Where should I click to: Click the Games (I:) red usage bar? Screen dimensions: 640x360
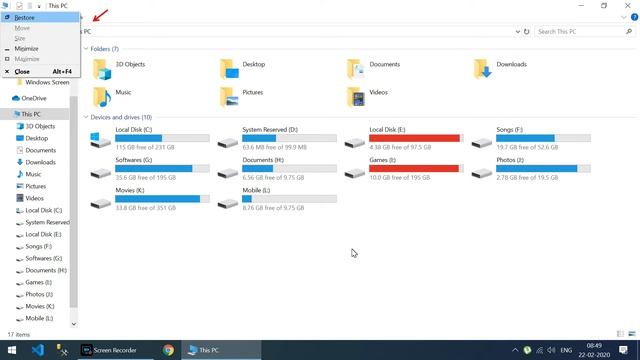pos(416,169)
